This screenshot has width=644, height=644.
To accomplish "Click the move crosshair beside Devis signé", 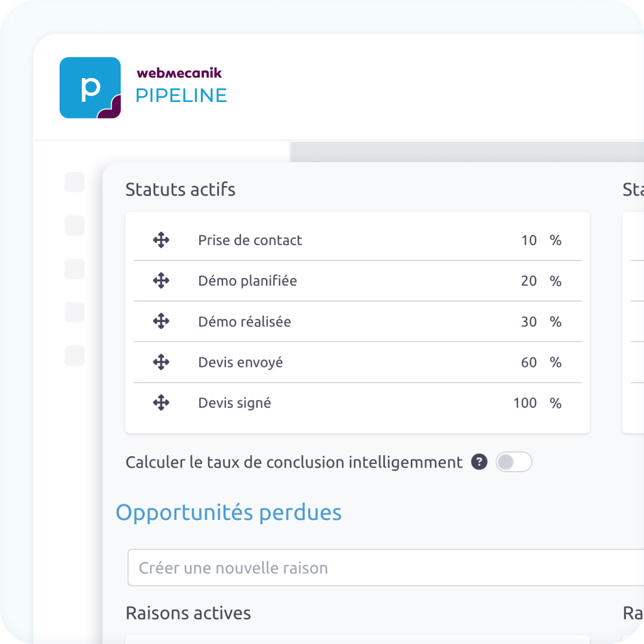I will (160, 402).
